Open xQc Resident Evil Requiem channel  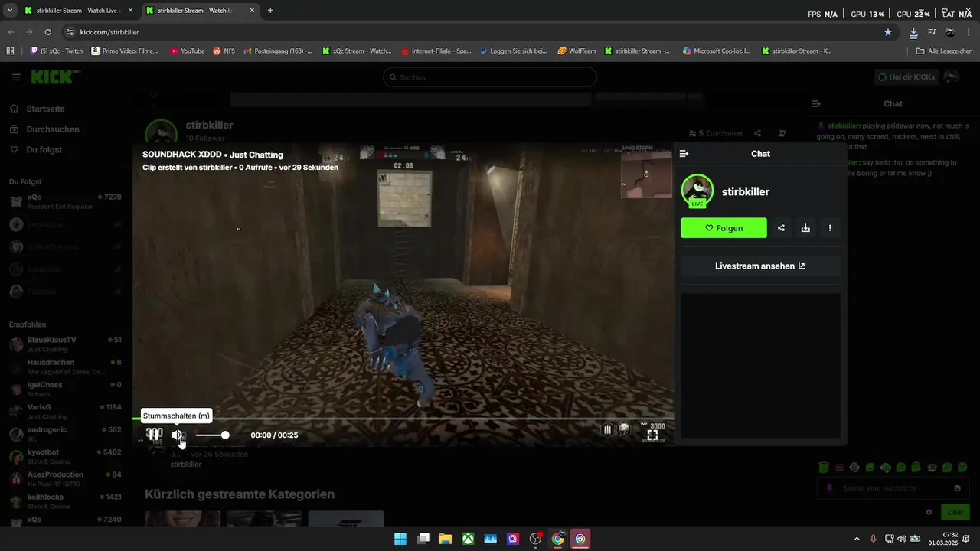click(x=65, y=201)
